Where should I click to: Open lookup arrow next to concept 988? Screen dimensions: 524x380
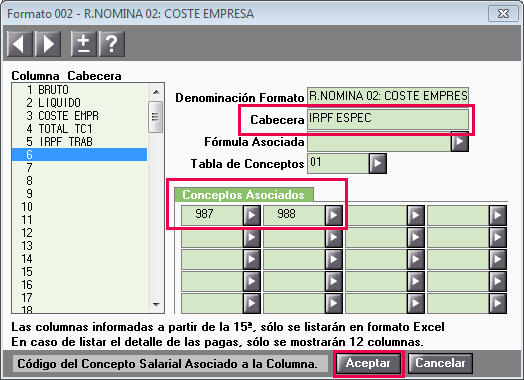pyautogui.click(x=334, y=216)
